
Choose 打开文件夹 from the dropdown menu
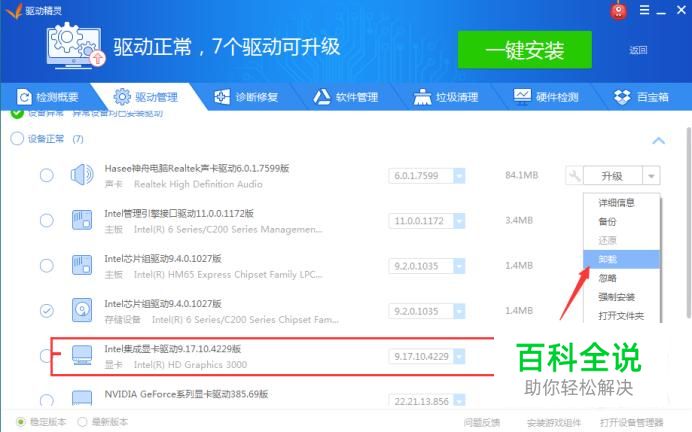coord(621,316)
